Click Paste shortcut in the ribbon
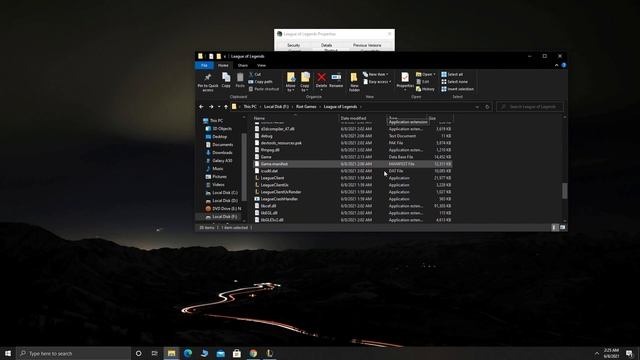Screen dimensions: 640x360 point(264,89)
